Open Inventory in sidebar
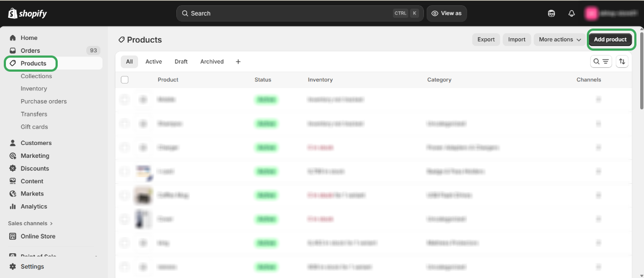Image resolution: width=644 pixels, height=278 pixels. [34, 88]
